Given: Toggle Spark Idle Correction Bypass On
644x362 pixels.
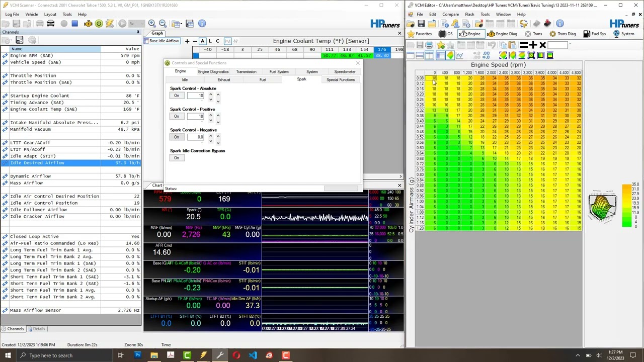Looking at the screenshot, I should point(176,158).
